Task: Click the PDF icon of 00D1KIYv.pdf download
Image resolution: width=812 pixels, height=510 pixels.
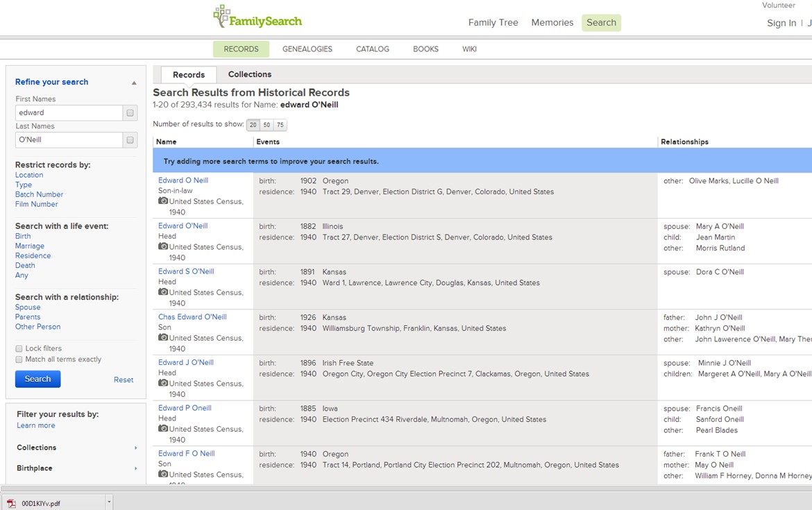Action: 11,503
